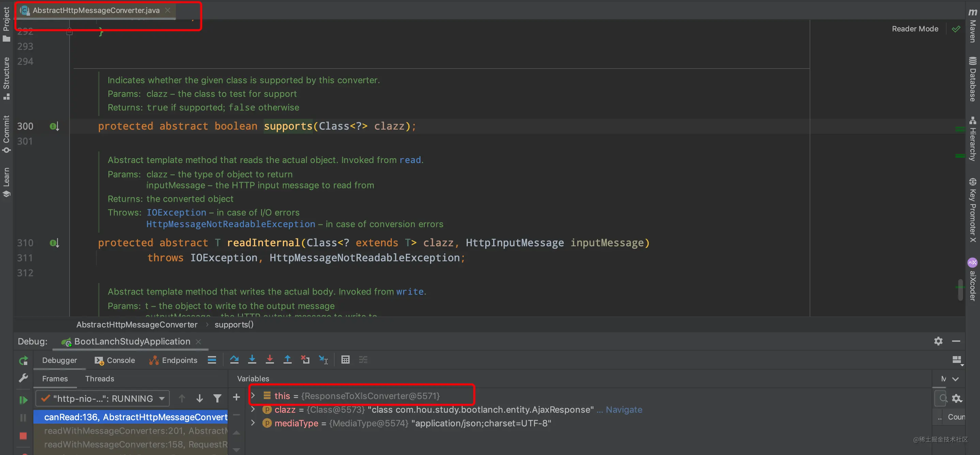
Task: Click the Rerun BootLanchStudyApplication icon
Action: [24, 361]
